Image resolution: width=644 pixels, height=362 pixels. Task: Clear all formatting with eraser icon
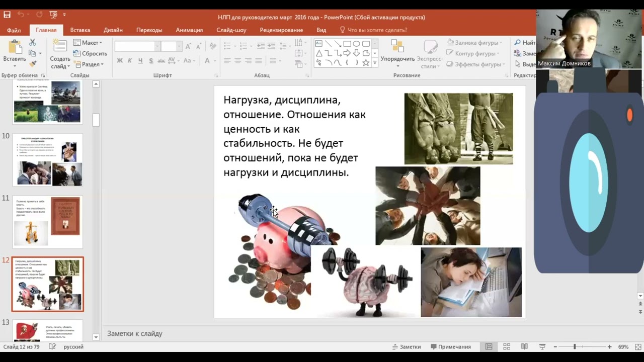click(x=213, y=46)
